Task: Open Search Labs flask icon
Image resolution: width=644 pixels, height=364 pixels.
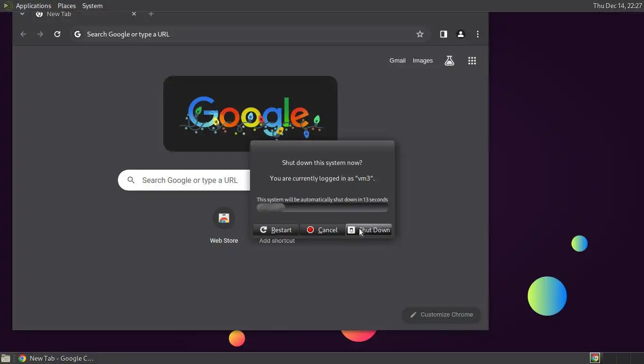Action: (x=449, y=61)
